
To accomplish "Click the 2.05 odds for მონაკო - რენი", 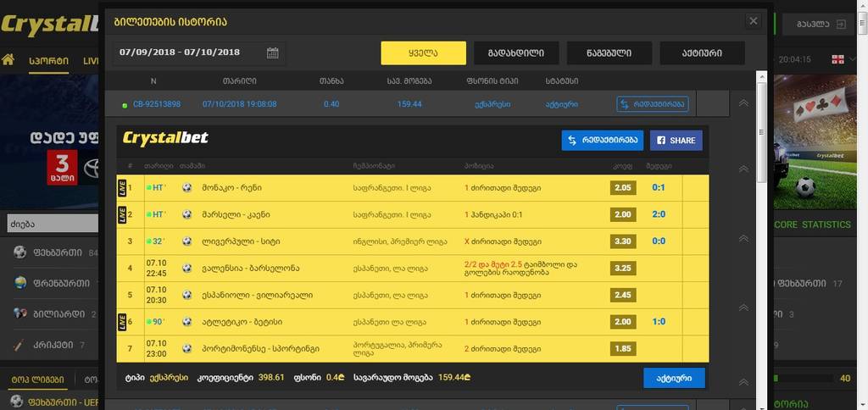I will (x=623, y=188).
